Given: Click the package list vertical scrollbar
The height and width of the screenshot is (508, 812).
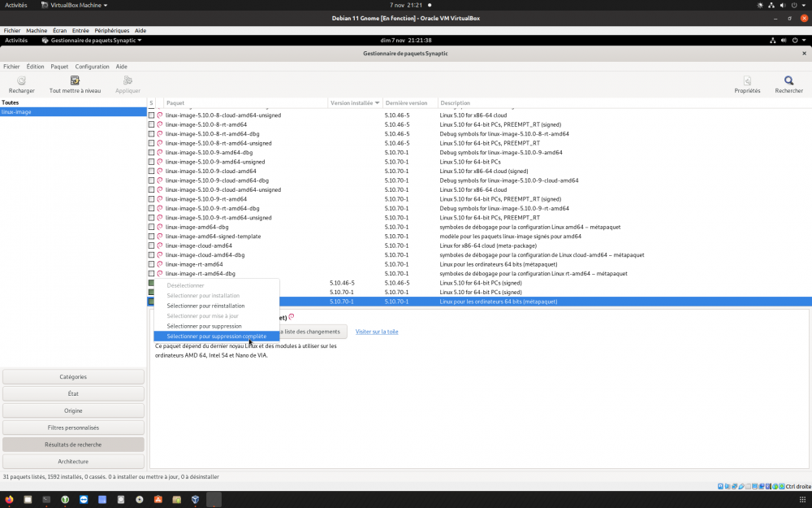Looking at the screenshot, I should pos(807,203).
